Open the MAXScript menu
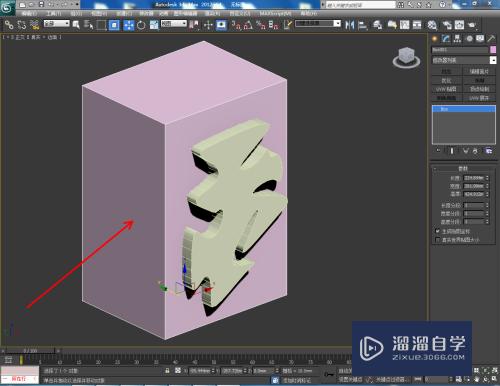This screenshot has width=500, height=386. click(x=275, y=13)
